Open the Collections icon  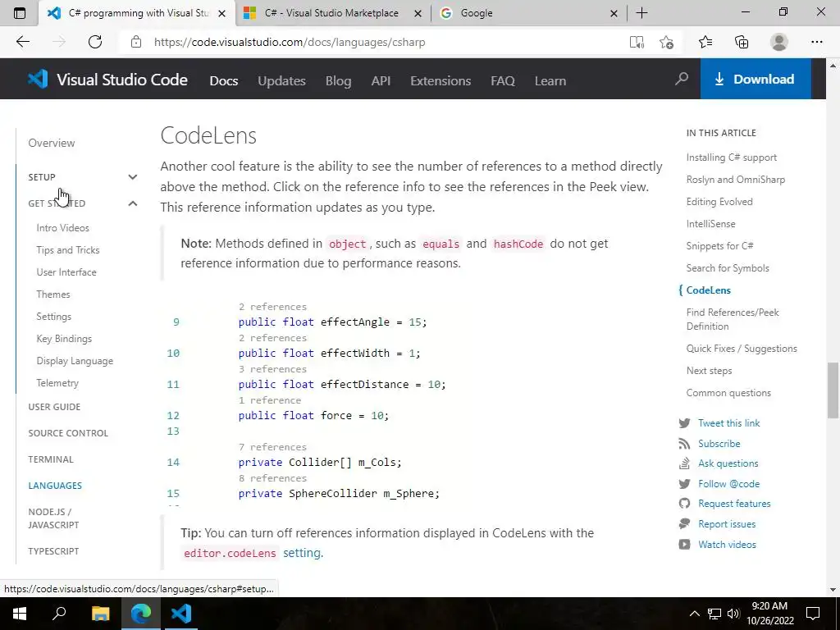[x=742, y=42]
